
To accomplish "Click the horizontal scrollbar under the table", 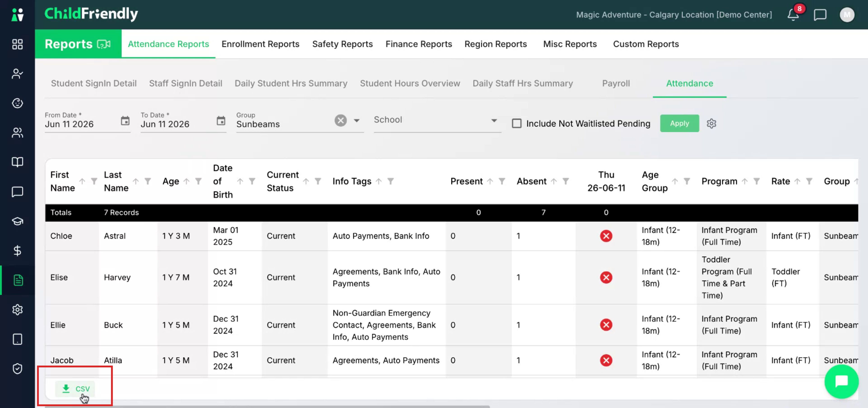I will 267,407.
